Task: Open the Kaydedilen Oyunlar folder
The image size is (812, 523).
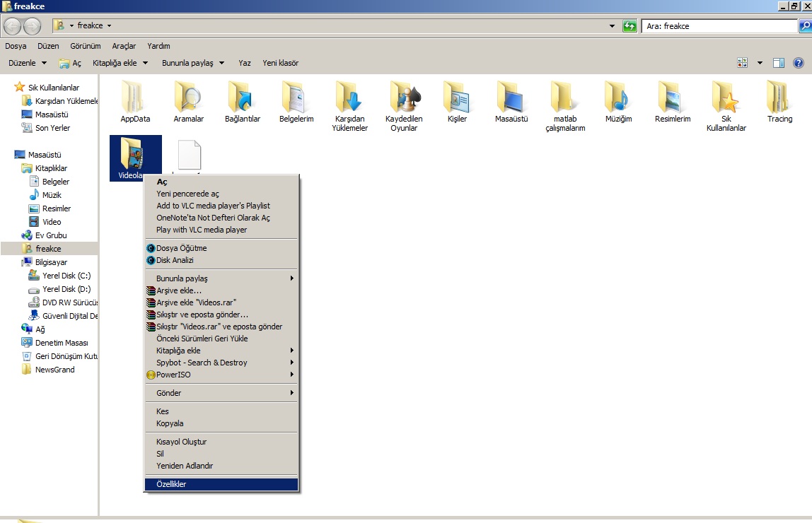Action: 404,97
